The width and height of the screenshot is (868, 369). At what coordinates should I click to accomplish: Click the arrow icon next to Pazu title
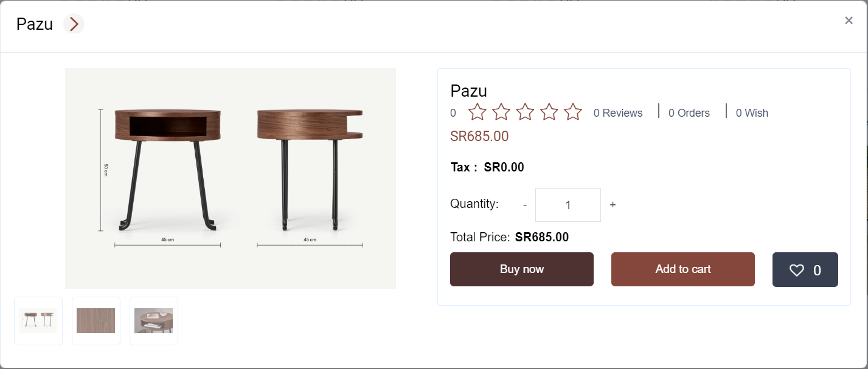[x=74, y=24]
